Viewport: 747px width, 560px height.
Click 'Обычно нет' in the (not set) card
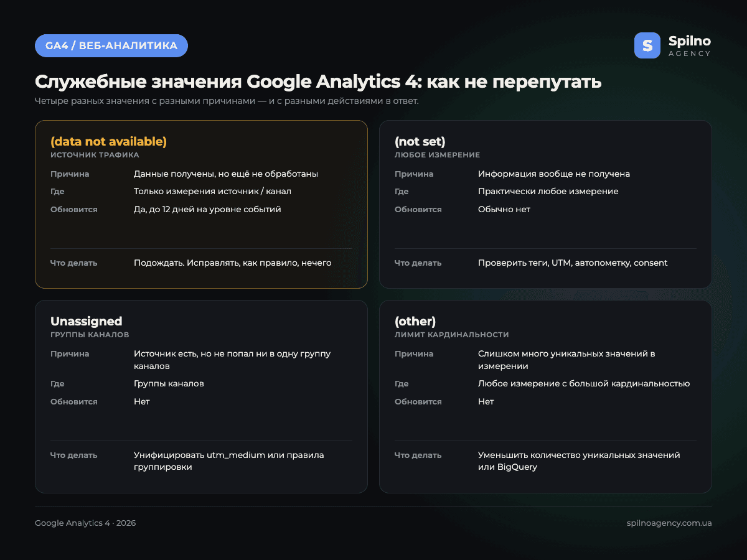[504, 210]
